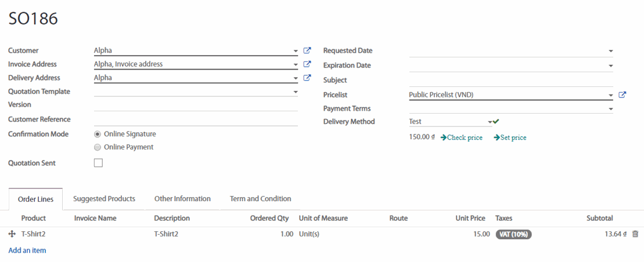Image resolution: width=644 pixels, height=262 pixels.
Task: Click drag handle of T-Shirt2 row
Action: (12, 234)
